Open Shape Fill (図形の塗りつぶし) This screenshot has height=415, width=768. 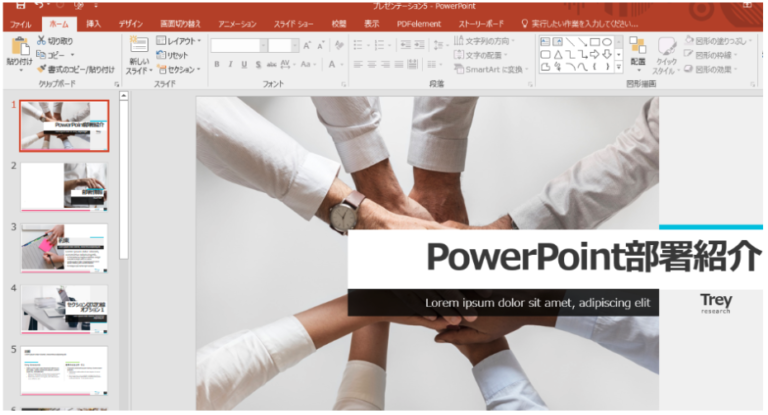tap(718, 41)
